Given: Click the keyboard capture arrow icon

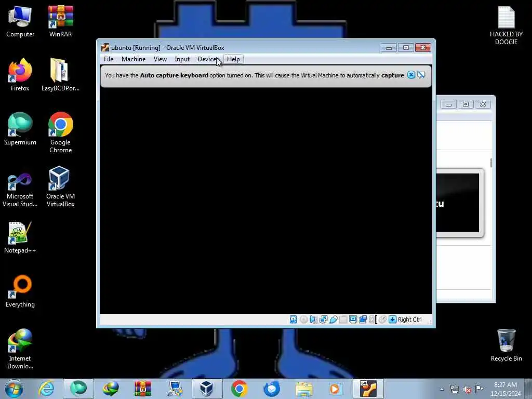Looking at the screenshot, I should [392, 320].
